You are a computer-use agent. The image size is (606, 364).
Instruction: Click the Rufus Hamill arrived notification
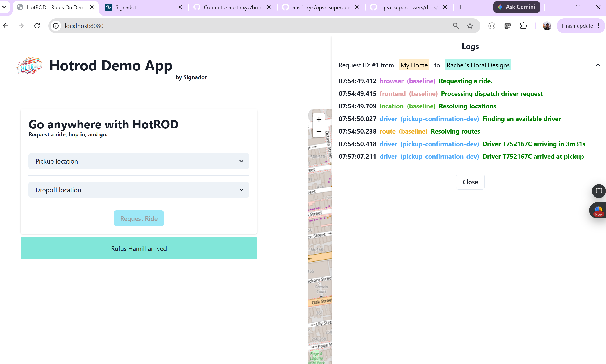click(x=139, y=248)
